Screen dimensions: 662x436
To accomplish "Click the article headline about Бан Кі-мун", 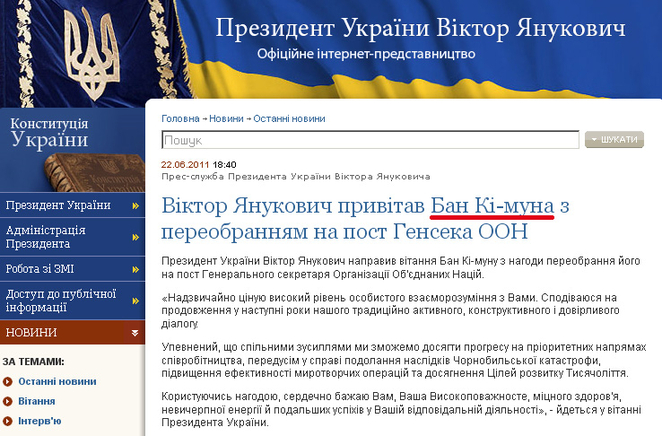I will pos(364,219).
